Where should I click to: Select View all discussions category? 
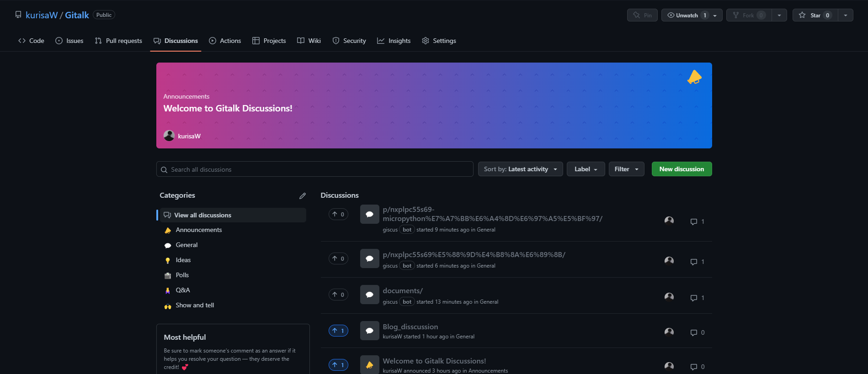point(232,215)
